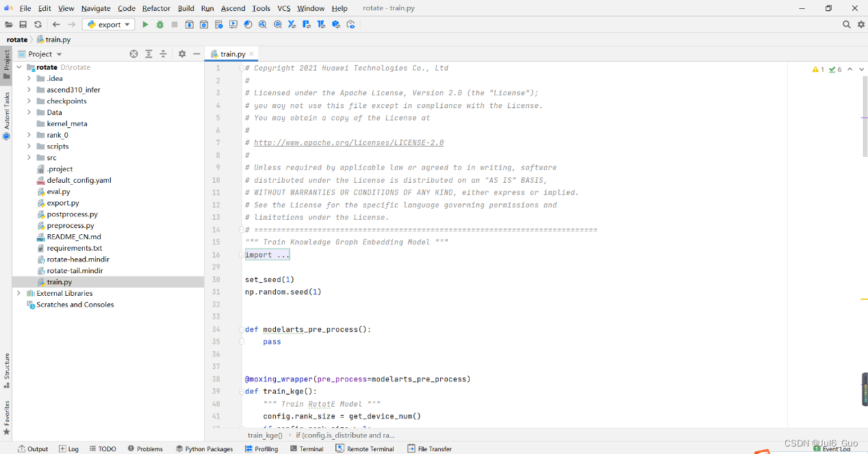Close the train.py editor tab
The height and width of the screenshot is (454, 868).
pos(251,53)
